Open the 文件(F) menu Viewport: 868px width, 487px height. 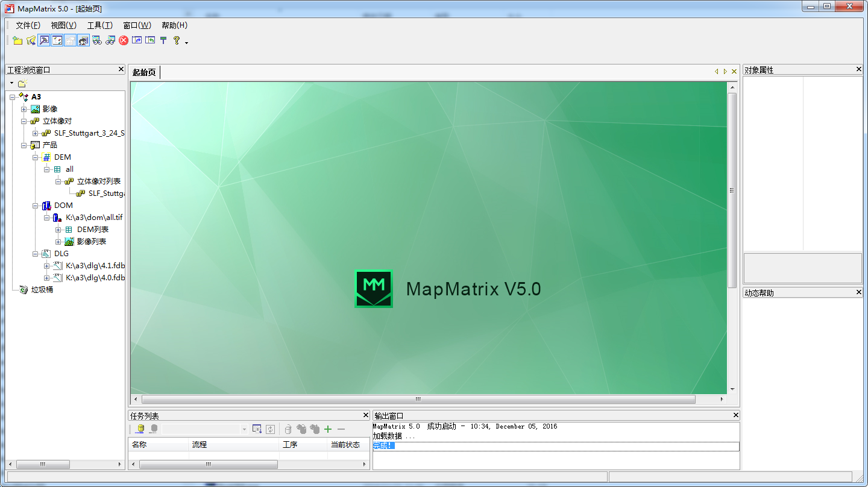[28, 25]
